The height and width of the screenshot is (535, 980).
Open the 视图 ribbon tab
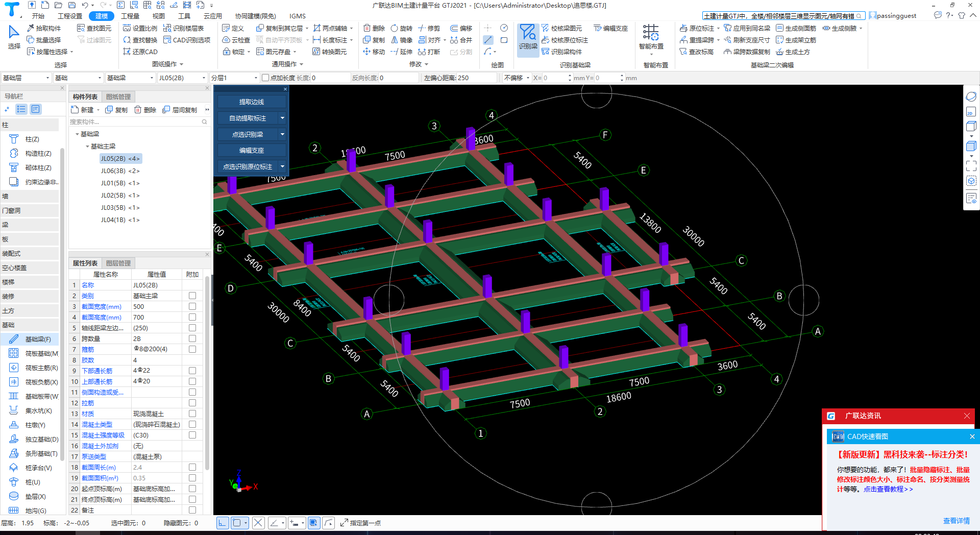click(159, 16)
